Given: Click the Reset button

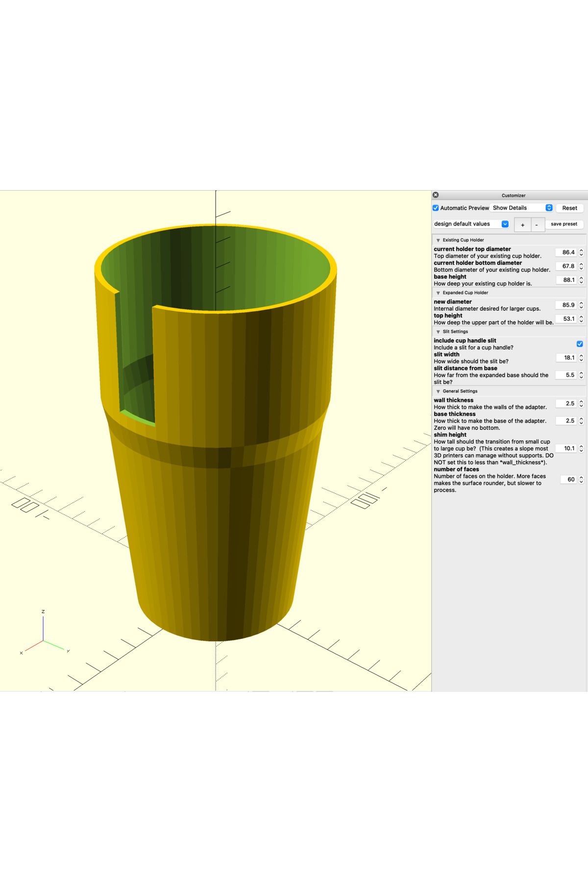Looking at the screenshot, I should (569, 208).
